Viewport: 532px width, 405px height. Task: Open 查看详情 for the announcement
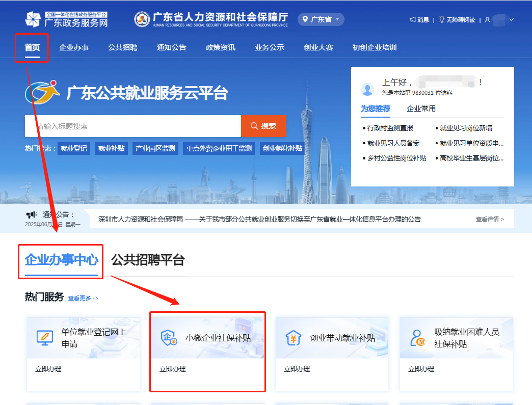(x=490, y=218)
